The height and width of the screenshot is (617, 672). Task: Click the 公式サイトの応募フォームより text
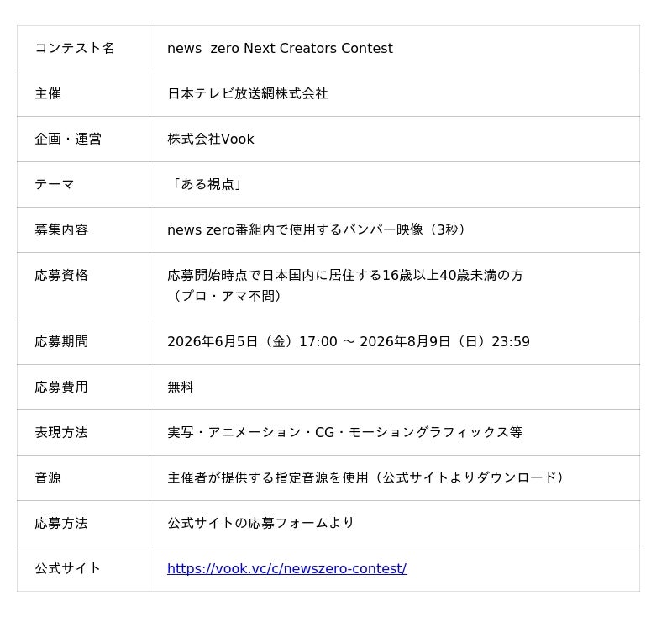(260, 523)
